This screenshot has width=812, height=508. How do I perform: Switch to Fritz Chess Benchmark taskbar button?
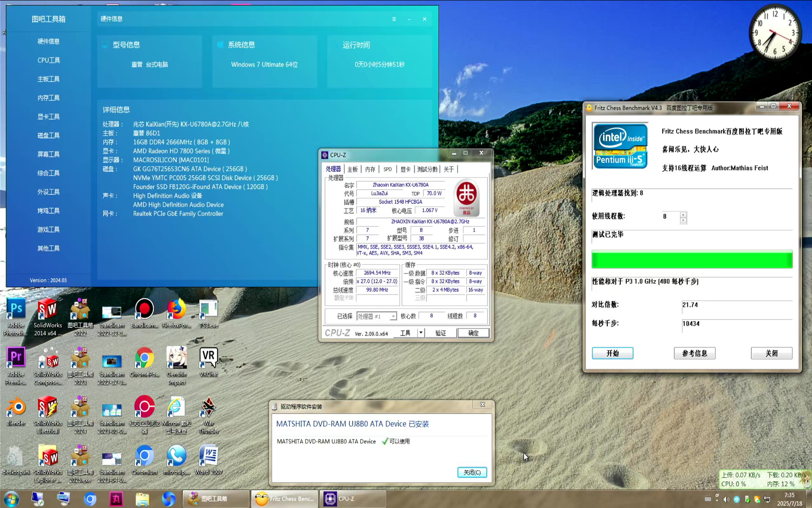click(284, 499)
